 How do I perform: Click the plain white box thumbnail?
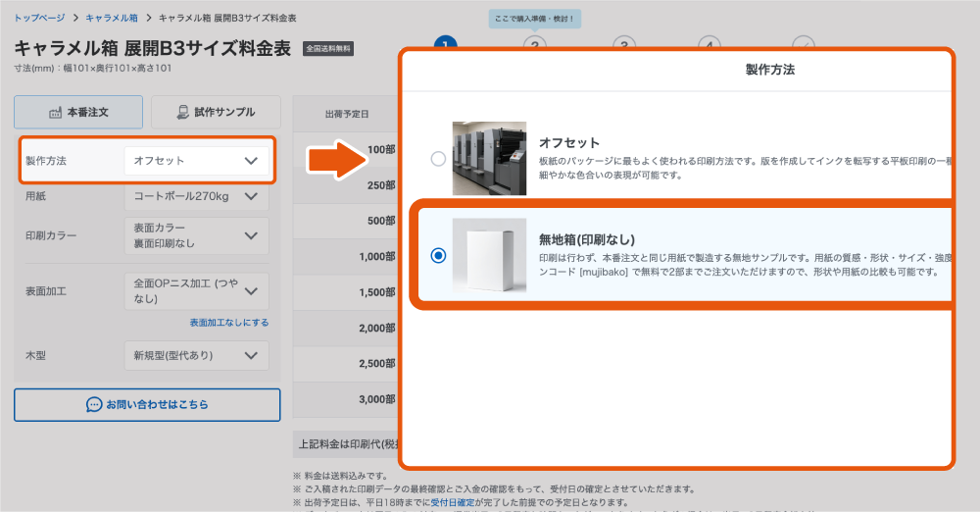click(x=489, y=255)
